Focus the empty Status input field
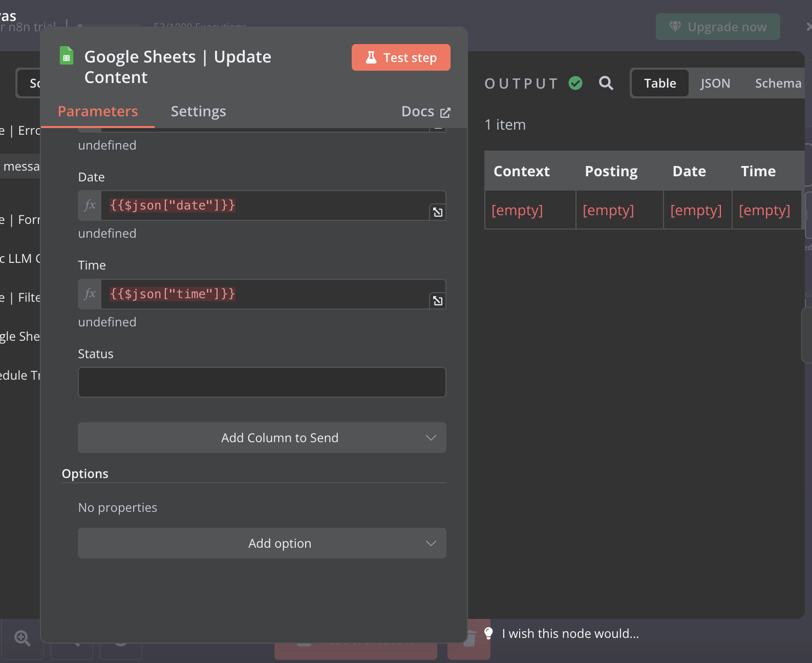 (x=262, y=382)
